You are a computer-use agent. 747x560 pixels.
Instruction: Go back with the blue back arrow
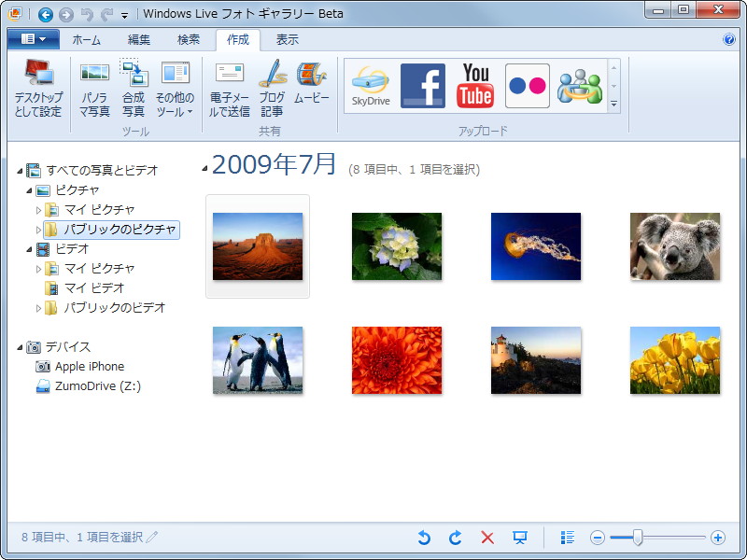coord(45,14)
